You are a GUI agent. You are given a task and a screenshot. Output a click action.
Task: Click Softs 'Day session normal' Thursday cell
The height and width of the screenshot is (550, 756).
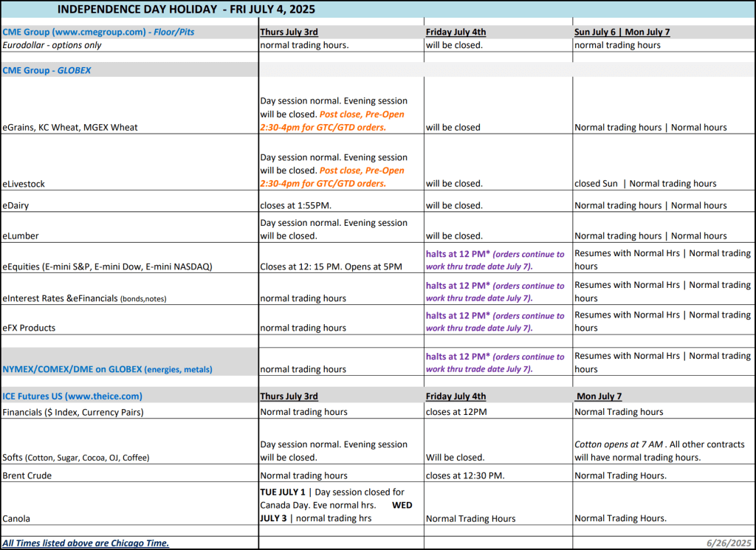[334, 450]
